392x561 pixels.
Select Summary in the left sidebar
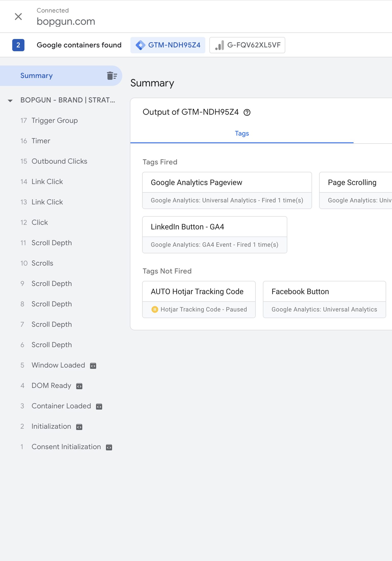click(x=61, y=76)
